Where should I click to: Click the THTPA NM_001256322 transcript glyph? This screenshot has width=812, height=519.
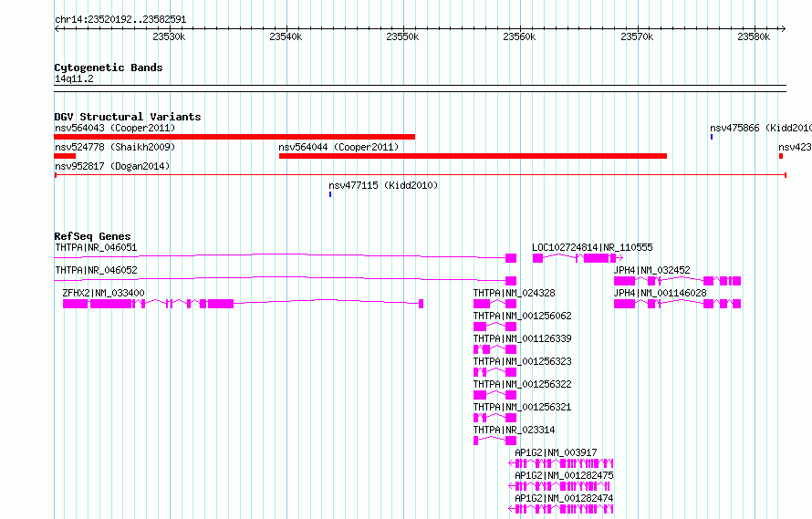tap(495, 395)
